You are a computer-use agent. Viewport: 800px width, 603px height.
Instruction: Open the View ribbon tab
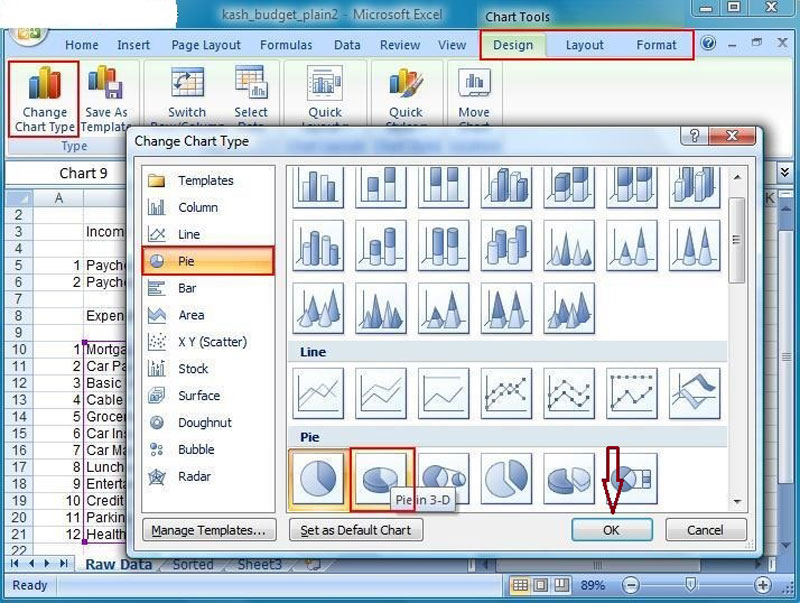coord(452,45)
